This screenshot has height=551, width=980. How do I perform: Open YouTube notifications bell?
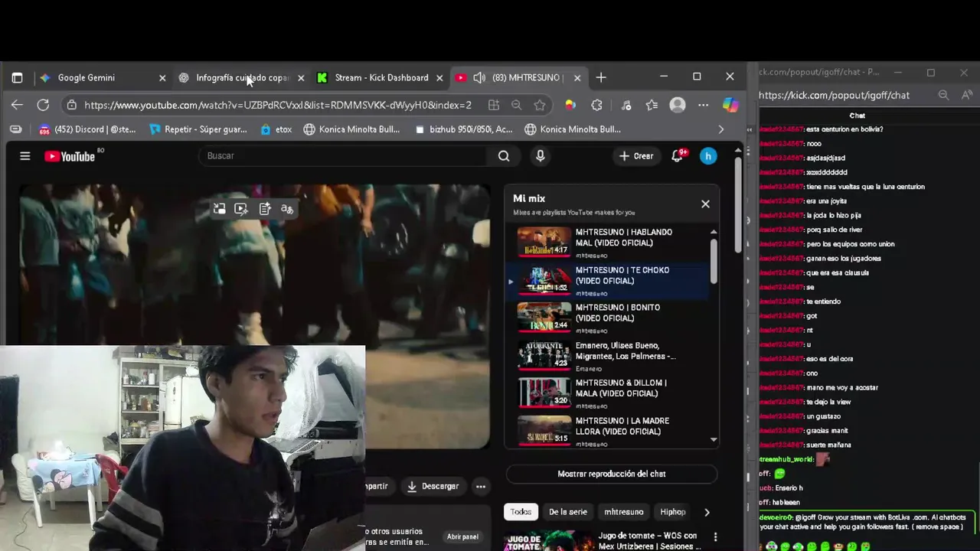coord(677,156)
